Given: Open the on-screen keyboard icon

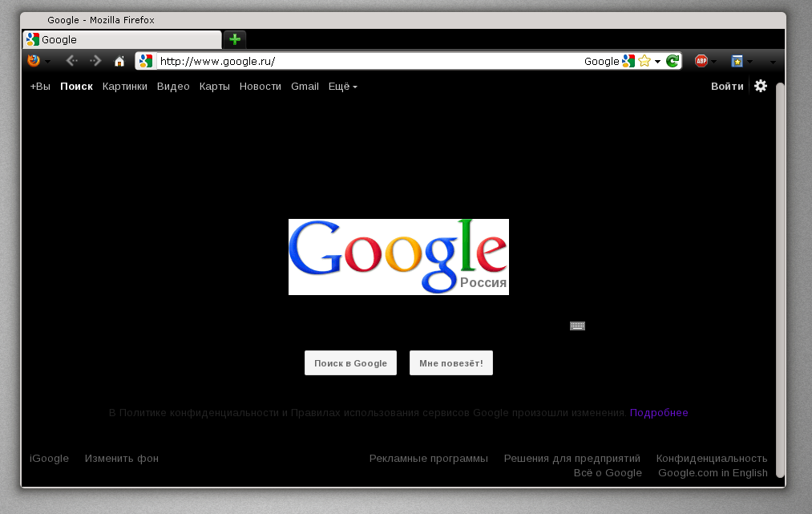Looking at the screenshot, I should 577,326.
